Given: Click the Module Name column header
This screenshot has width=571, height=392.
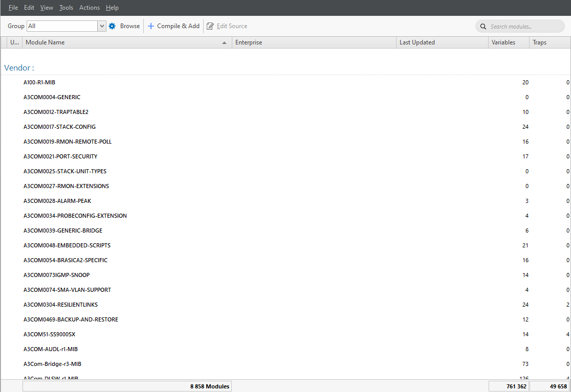Looking at the screenshot, I should click(x=127, y=42).
